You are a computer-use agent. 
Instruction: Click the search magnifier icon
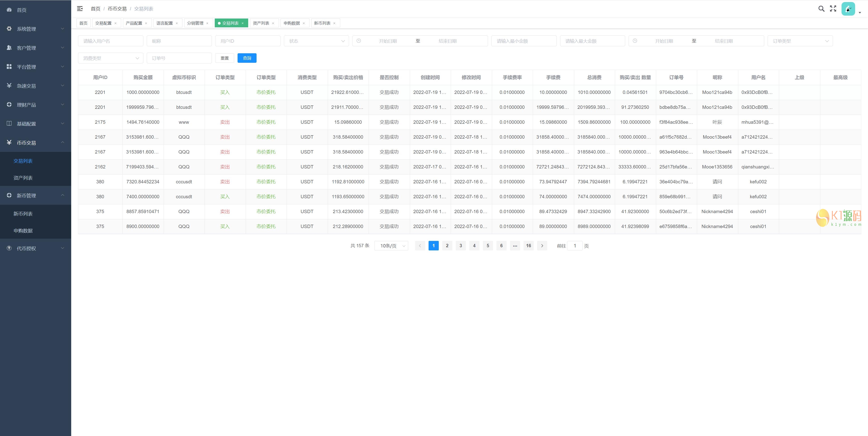pos(821,9)
